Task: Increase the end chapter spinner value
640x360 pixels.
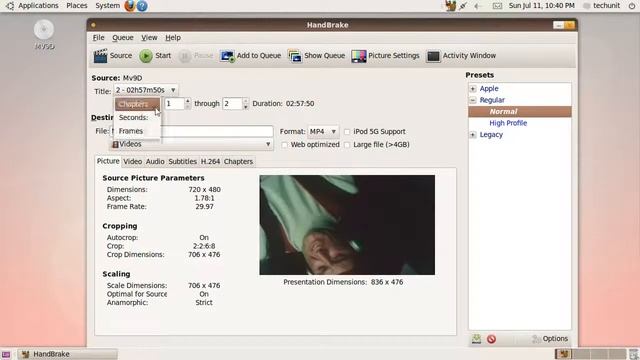Action: pos(245,100)
